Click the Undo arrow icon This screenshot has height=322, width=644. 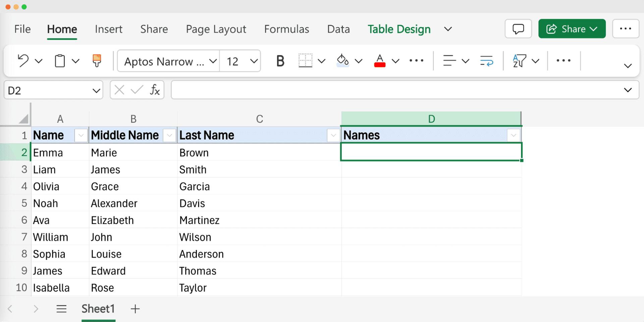(x=23, y=61)
